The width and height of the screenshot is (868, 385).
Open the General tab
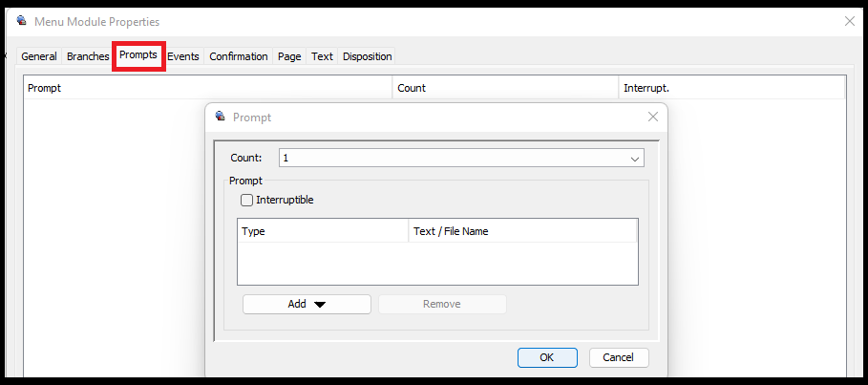(39, 56)
